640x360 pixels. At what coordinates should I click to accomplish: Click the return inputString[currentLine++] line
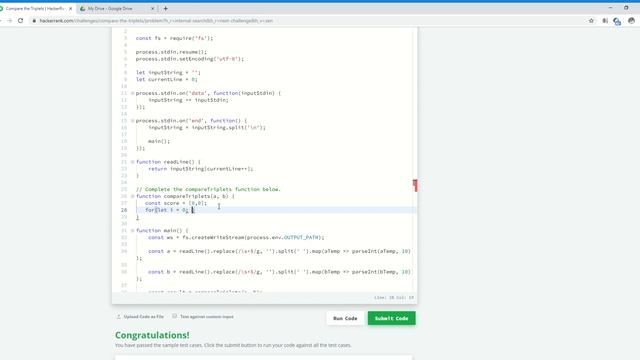(200, 169)
